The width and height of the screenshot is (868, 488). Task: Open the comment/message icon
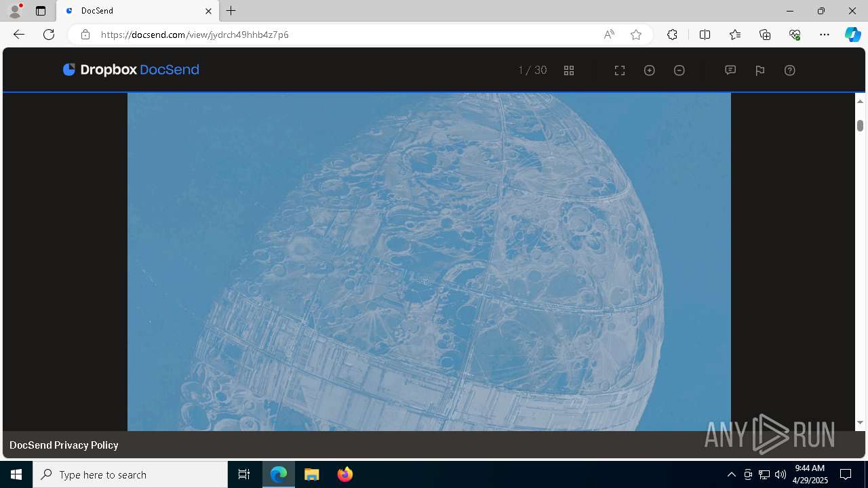click(730, 70)
